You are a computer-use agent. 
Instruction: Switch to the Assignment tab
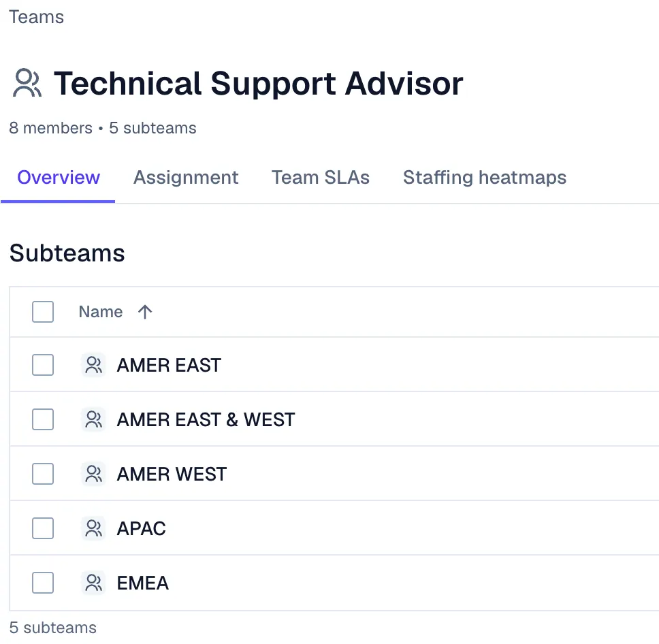click(186, 178)
